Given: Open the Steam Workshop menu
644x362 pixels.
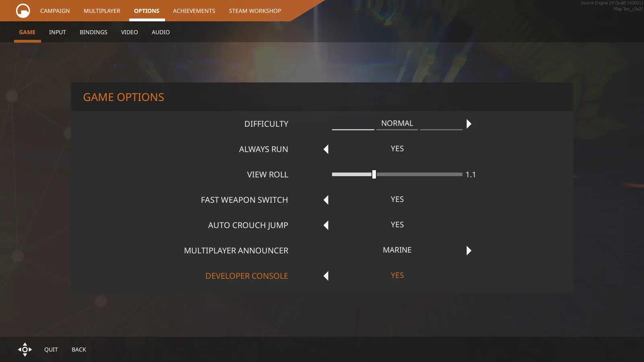Looking at the screenshot, I should 255,11.
